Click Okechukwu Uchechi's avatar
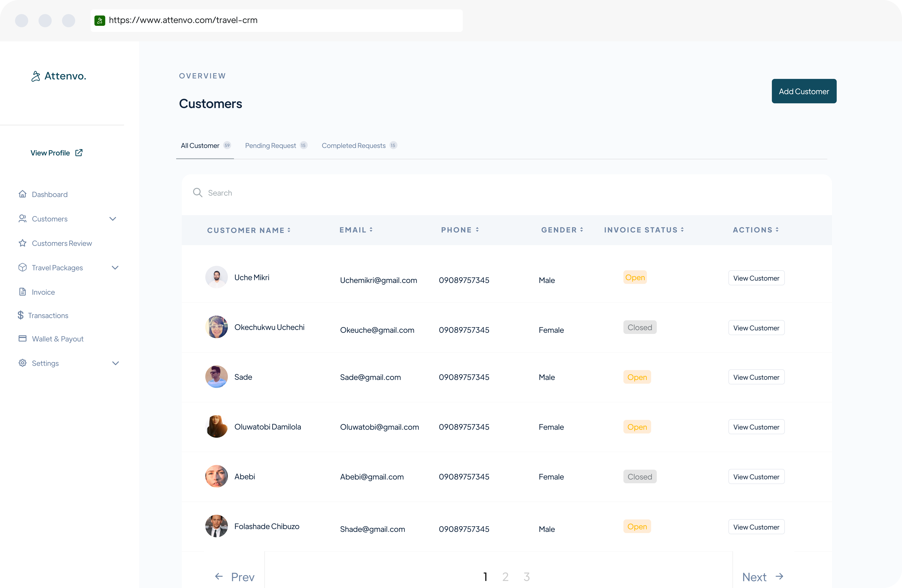The image size is (902, 588). [x=216, y=327]
